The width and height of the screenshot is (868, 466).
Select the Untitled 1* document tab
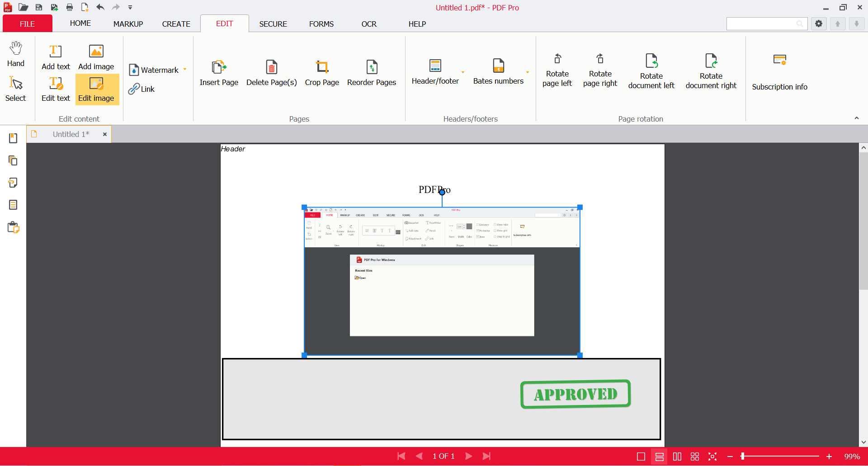point(69,134)
